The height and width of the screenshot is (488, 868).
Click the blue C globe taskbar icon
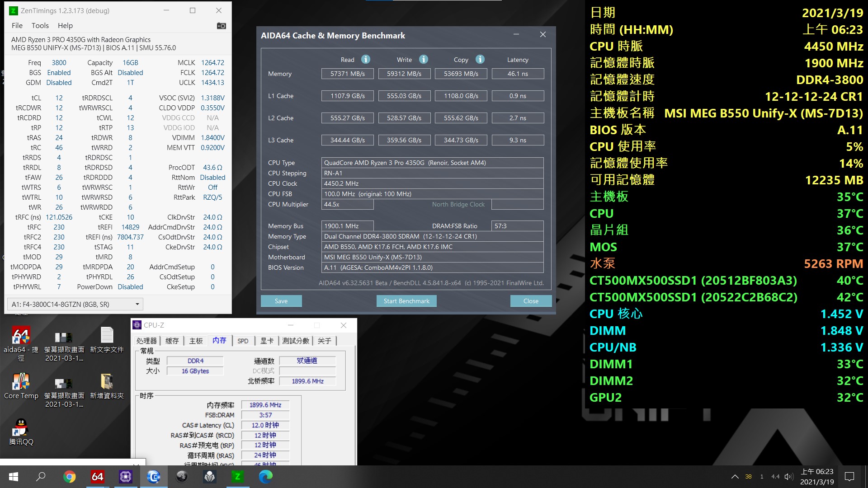(154, 476)
